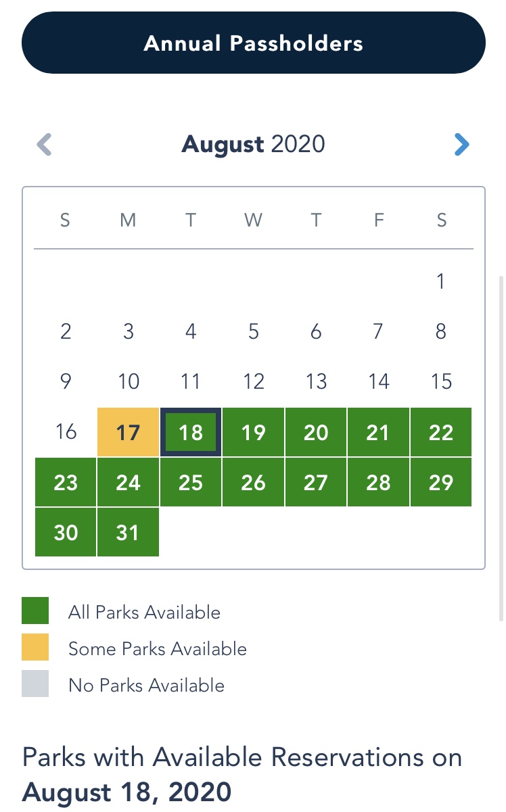Click the yellow Some Parks Available swatch

[x=35, y=648]
